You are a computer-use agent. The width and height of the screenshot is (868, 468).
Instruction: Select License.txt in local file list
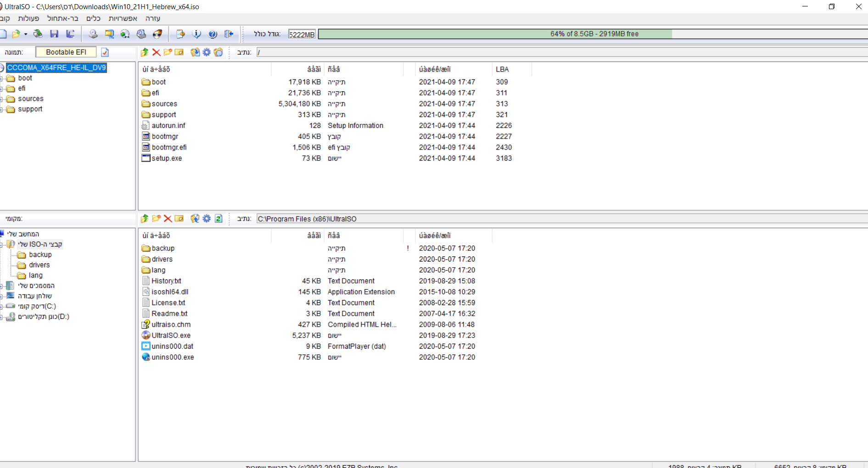tap(168, 303)
